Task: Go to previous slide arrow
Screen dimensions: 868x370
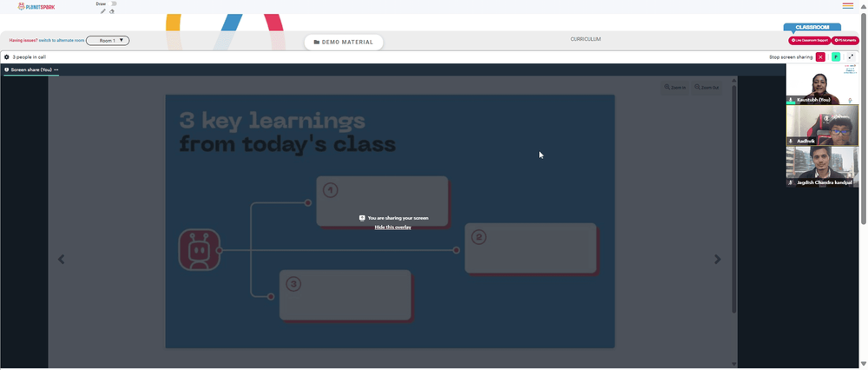Action: pos(62,259)
